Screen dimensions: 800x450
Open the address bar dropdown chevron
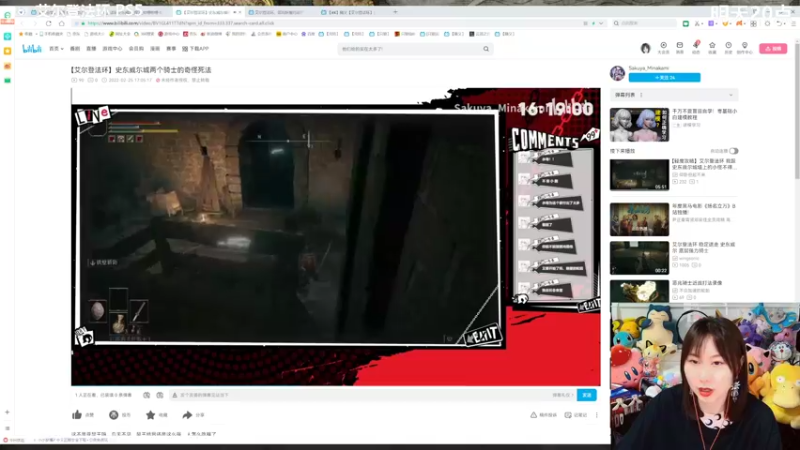[x=601, y=23]
